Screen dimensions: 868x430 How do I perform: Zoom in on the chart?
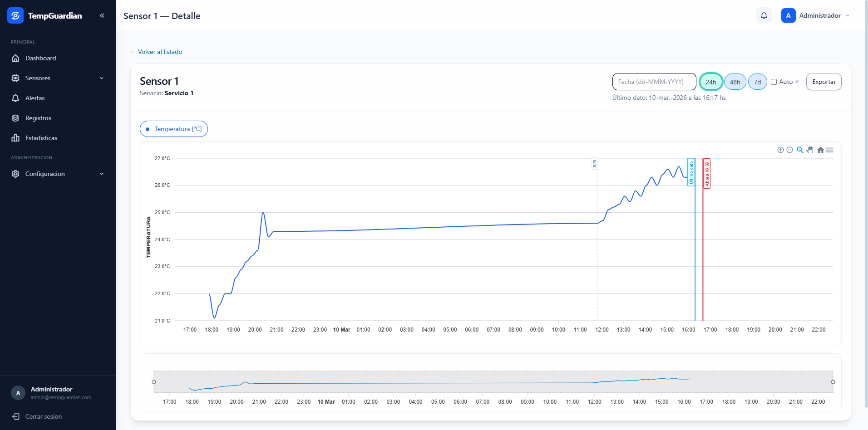(x=780, y=150)
